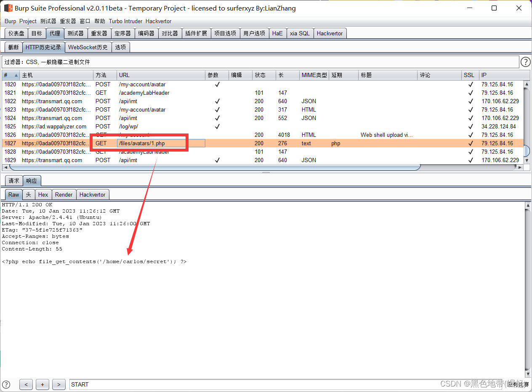532x392 pixels.
Task: Sort by the # column header
Action: pyautogui.click(x=11, y=75)
